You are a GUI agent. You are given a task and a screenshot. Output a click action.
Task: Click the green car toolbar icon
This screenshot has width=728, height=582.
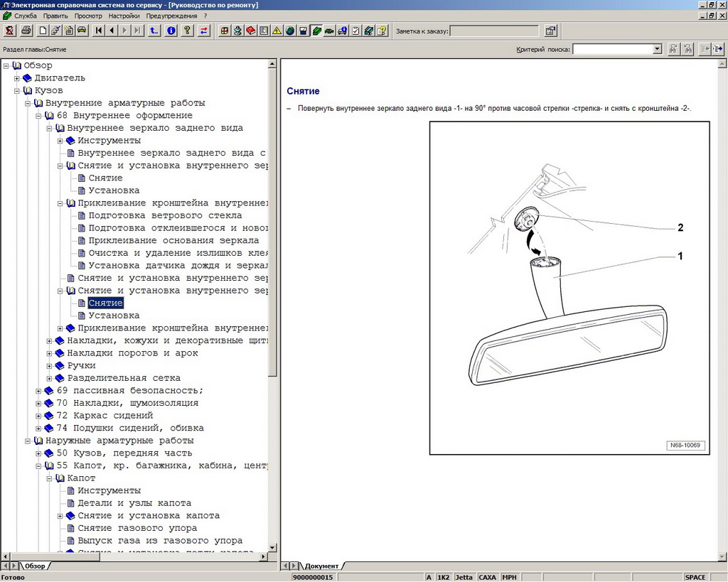click(329, 31)
